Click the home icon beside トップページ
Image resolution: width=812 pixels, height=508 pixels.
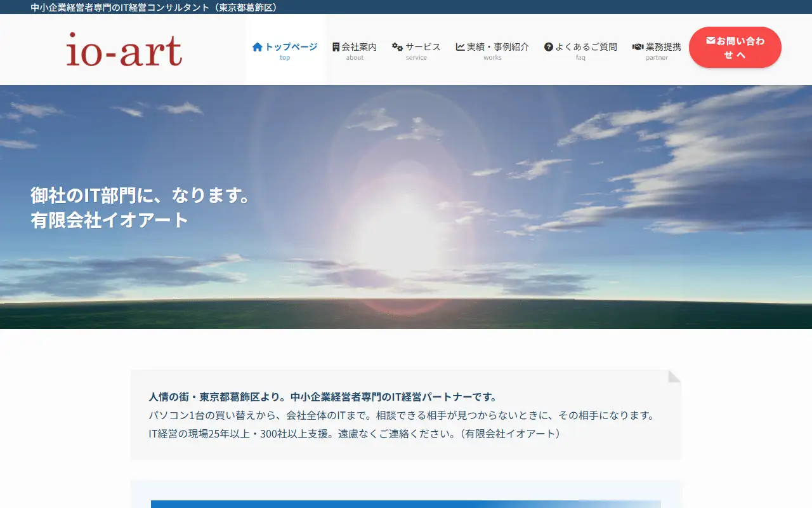[x=258, y=47]
